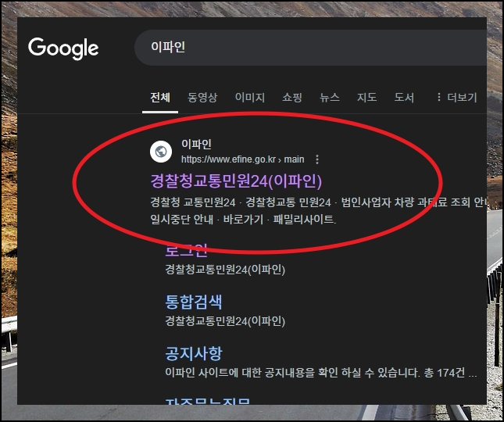Open the 쇼핑 tab

tap(292, 98)
